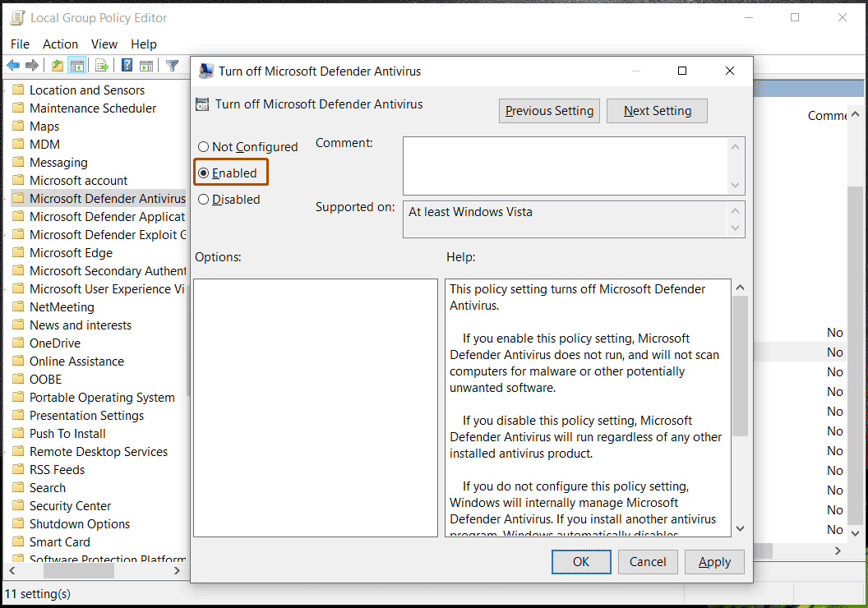Select Portable Operating System in the tree
Image resolution: width=868 pixels, height=608 pixels.
(x=102, y=397)
